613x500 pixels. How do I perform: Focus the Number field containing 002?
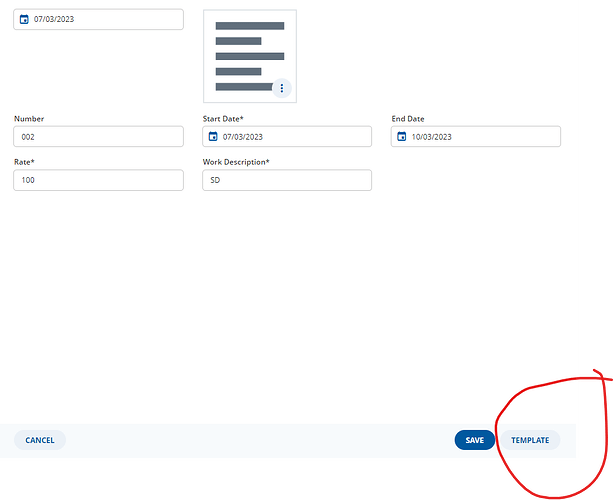click(99, 136)
